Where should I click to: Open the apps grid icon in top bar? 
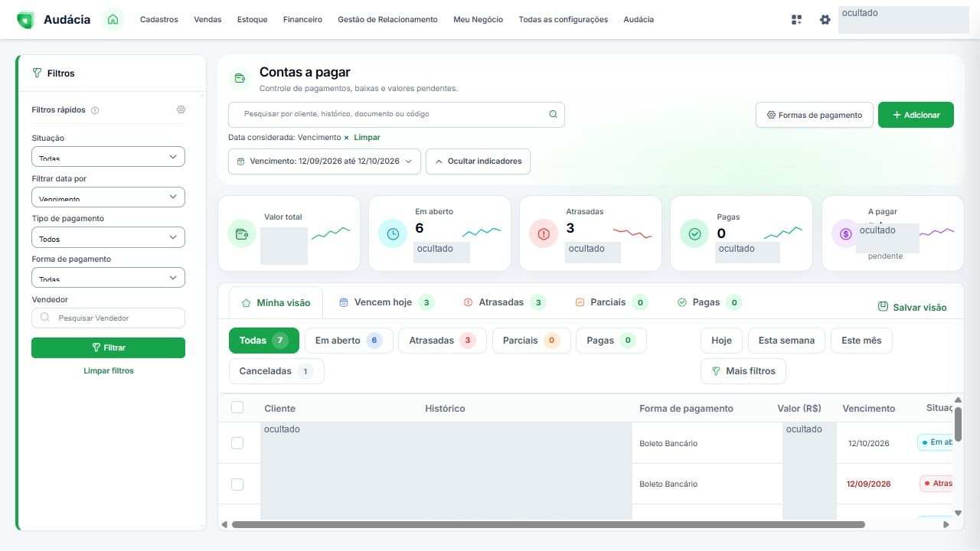tap(796, 20)
